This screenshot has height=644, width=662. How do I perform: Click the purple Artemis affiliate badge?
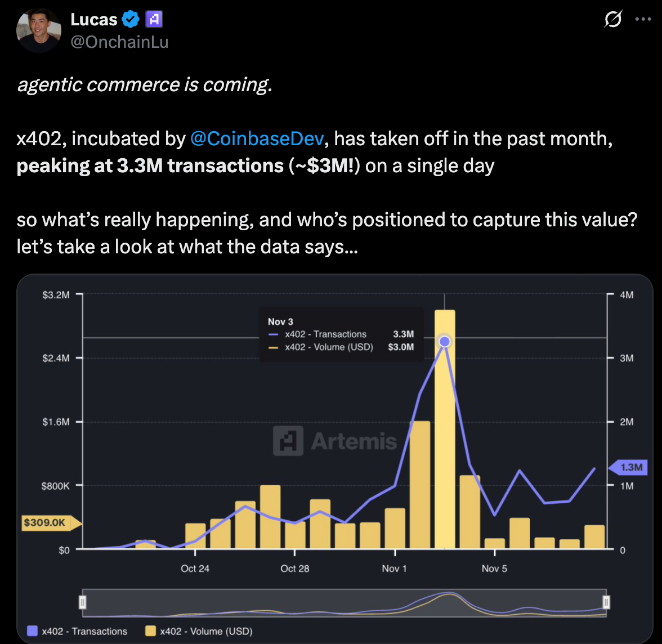tap(154, 20)
